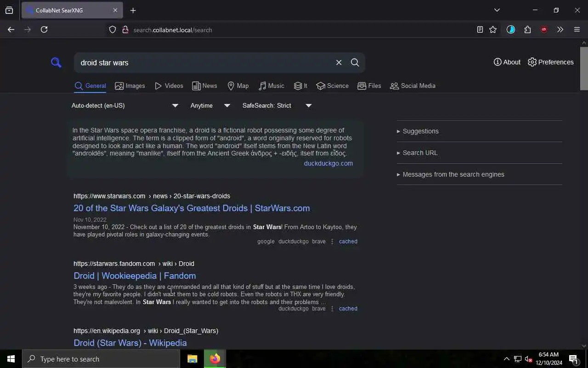Toggle reader view in the address bar
Image resolution: width=588 pixels, height=368 pixels.
tap(480, 29)
